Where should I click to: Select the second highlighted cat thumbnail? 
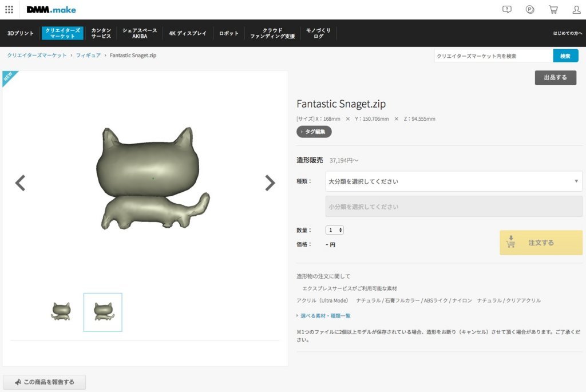[x=103, y=312]
